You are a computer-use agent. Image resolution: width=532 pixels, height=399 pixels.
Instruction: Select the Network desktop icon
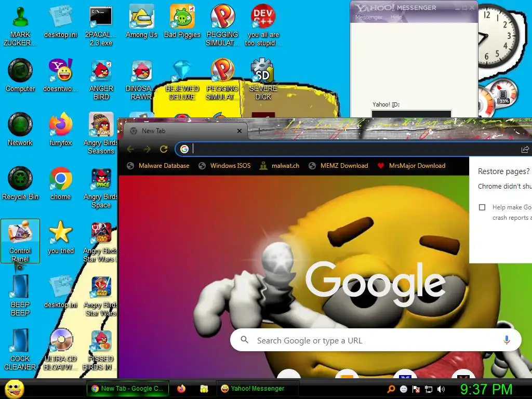pyautogui.click(x=20, y=130)
